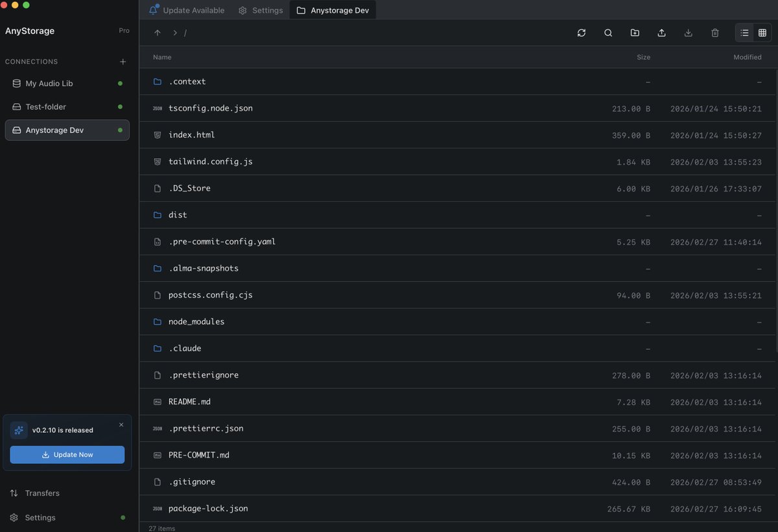778x532 pixels.
Task: Click the markdown icon for PRE-COMMIT.md
Action: [x=157, y=455]
